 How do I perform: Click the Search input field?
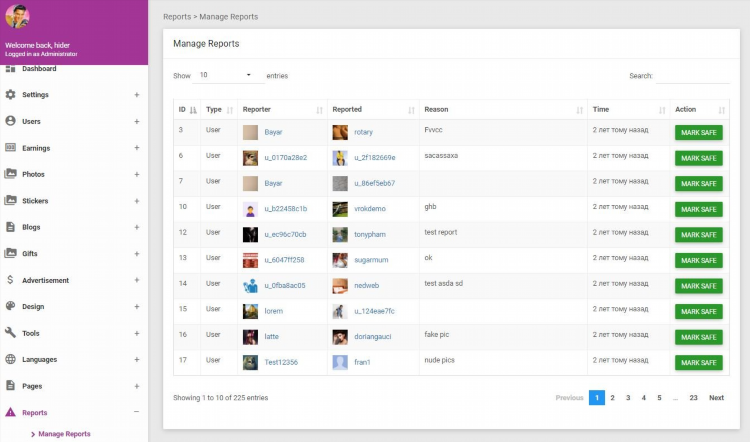(x=692, y=76)
